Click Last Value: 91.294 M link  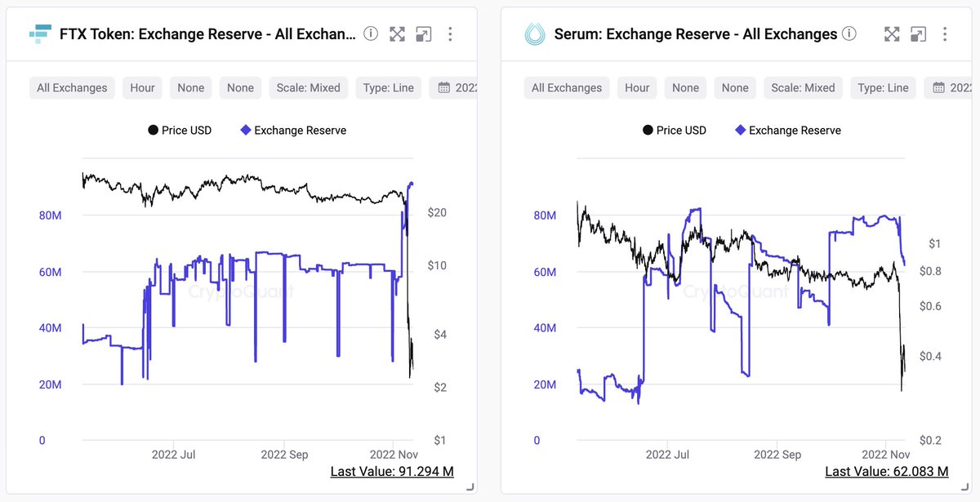click(392, 471)
